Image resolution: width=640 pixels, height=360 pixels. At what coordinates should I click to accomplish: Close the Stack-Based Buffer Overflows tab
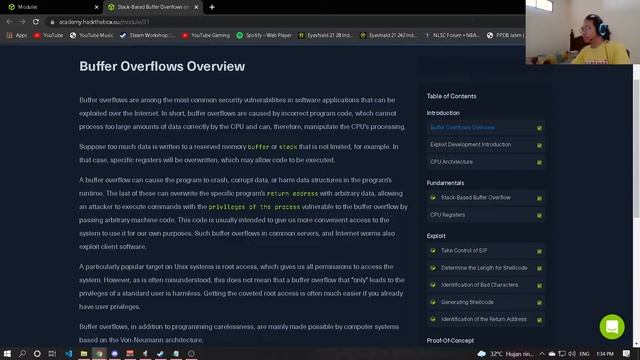[196, 7]
